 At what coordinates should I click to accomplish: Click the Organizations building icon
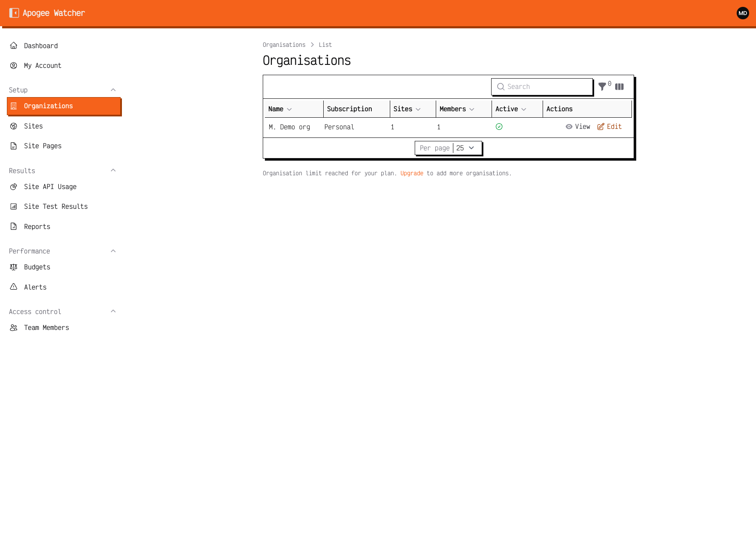click(14, 106)
